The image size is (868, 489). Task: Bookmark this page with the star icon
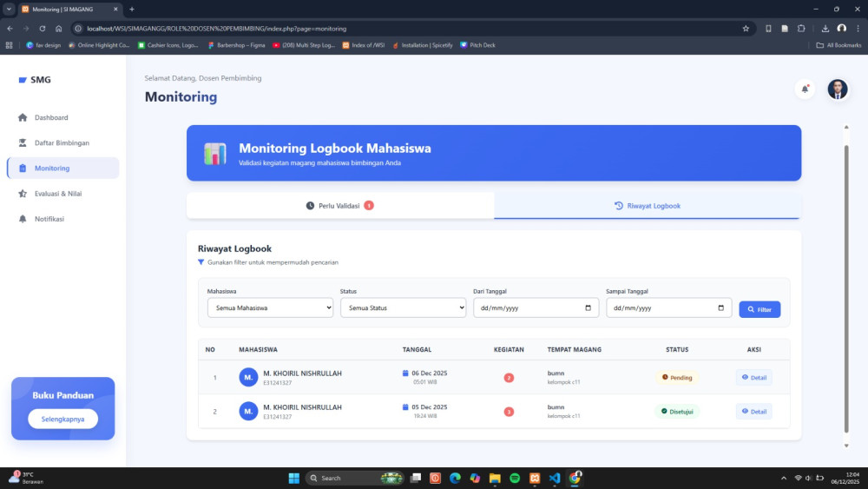(746, 28)
